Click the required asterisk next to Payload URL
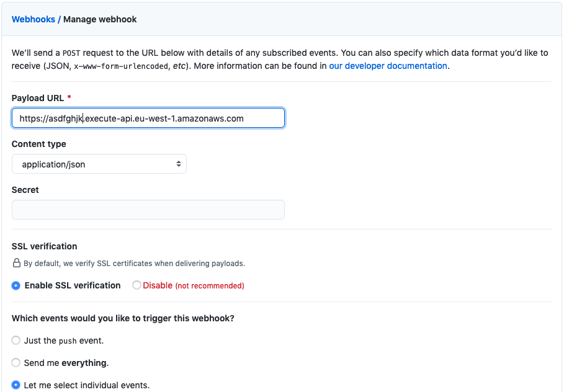Screen dimensions: 564x392 pos(69,97)
